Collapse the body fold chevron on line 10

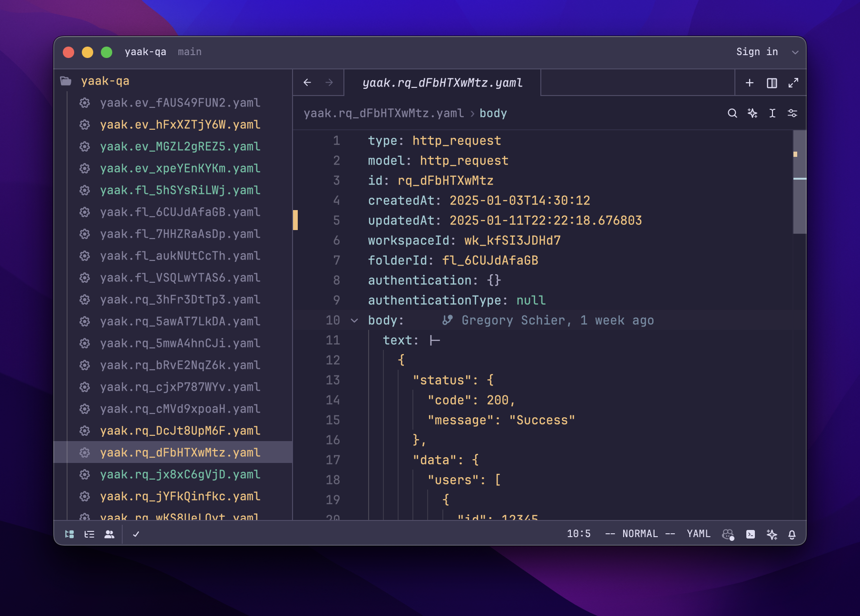(354, 321)
